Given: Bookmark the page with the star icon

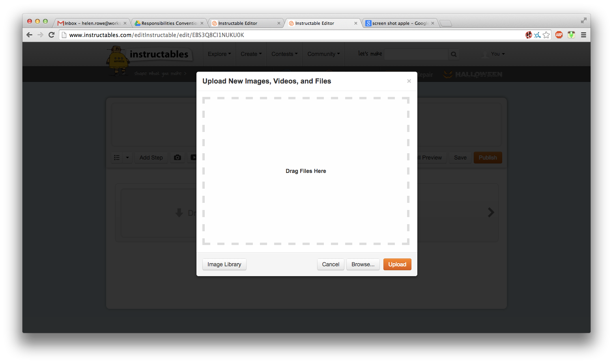Looking at the screenshot, I should pos(546,35).
